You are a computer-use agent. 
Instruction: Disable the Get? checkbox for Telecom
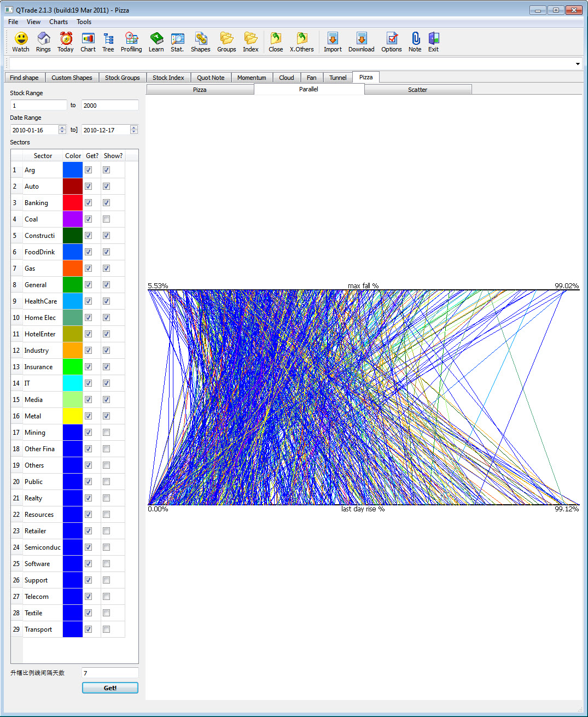click(88, 596)
